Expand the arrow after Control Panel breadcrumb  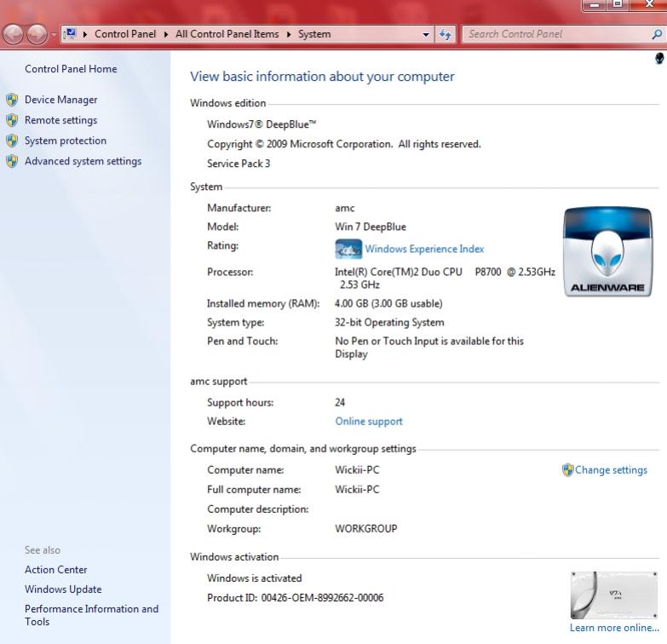[x=166, y=34]
